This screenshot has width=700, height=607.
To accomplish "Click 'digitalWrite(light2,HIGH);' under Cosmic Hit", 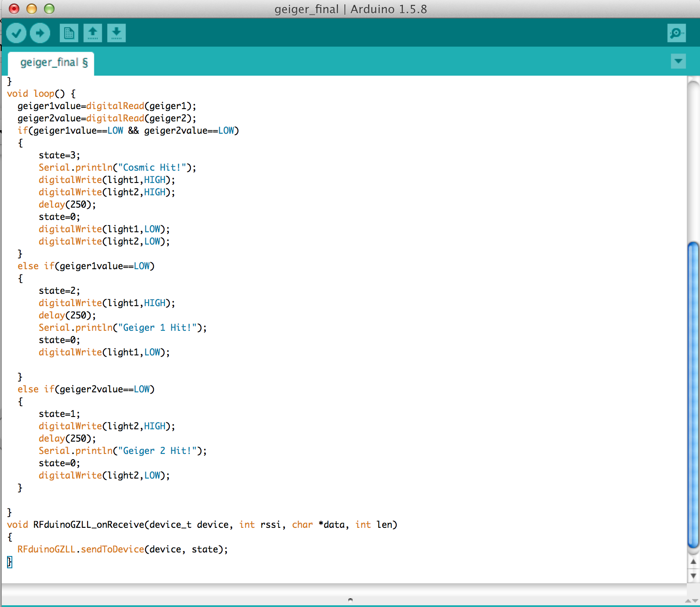I will pos(107,192).
